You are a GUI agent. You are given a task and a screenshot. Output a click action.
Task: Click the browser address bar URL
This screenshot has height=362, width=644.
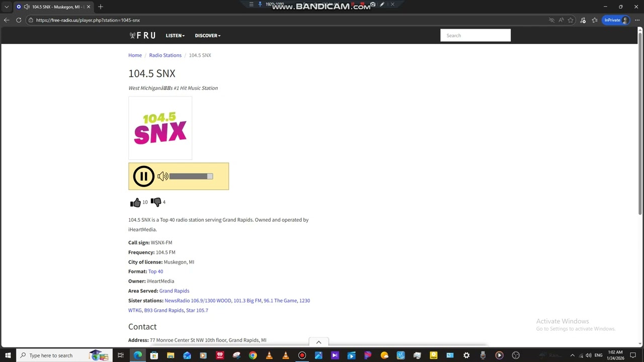pos(88,20)
